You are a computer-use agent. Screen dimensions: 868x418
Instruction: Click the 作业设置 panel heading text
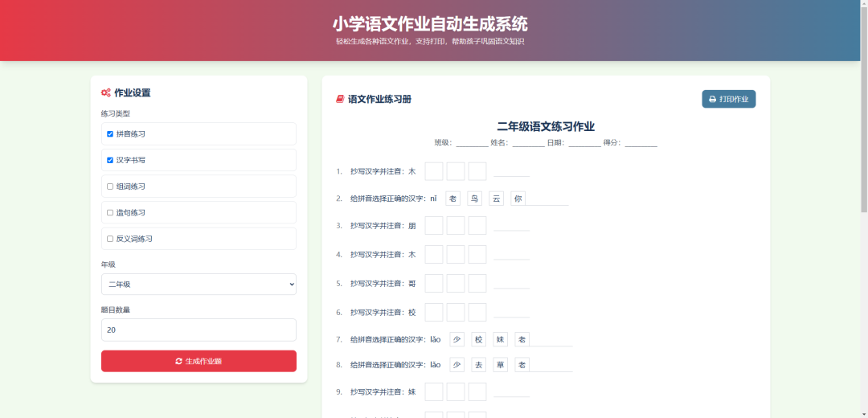point(133,93)
